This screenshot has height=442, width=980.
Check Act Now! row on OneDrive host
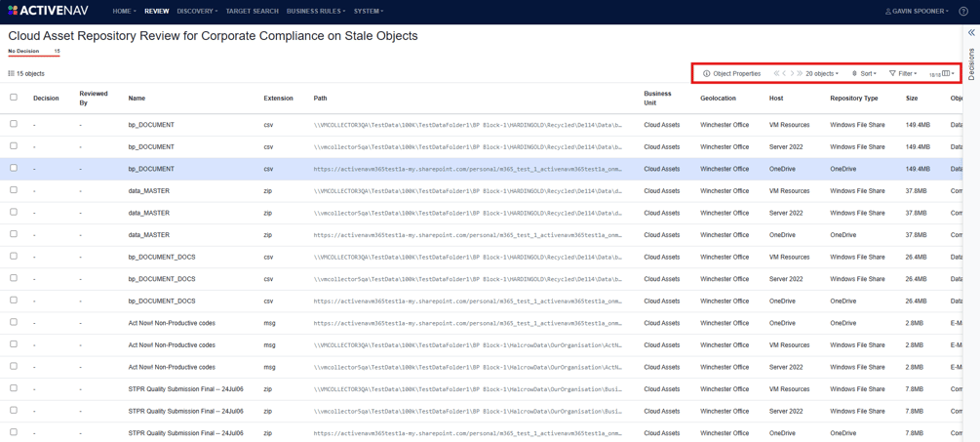click(14, 323)
